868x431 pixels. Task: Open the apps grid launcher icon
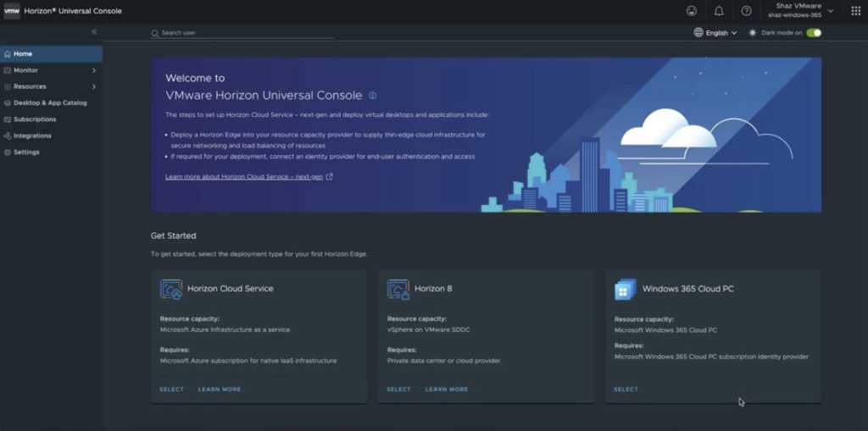pos(855,11)
